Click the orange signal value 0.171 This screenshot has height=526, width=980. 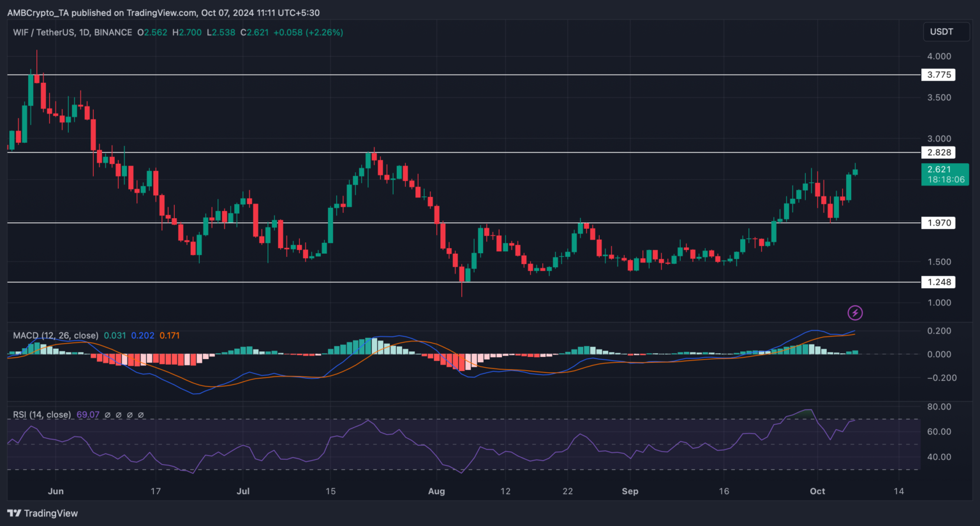[x=170, y=335]
